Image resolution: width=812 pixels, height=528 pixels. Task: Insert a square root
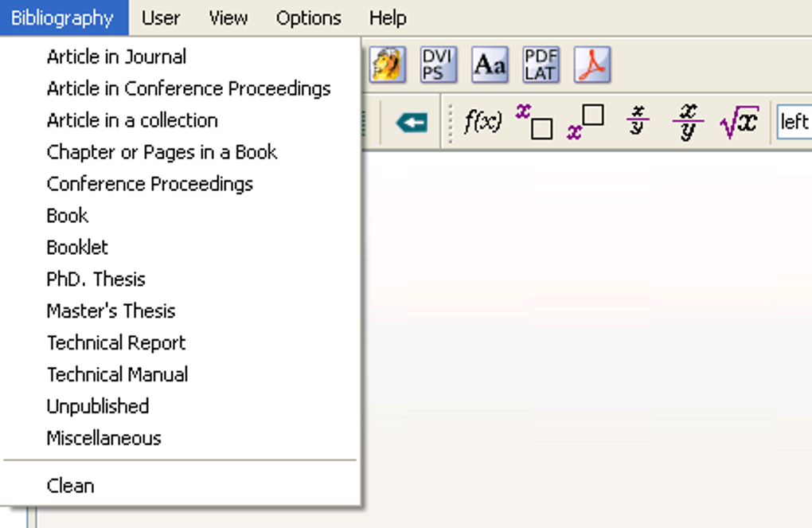[738, 123]
